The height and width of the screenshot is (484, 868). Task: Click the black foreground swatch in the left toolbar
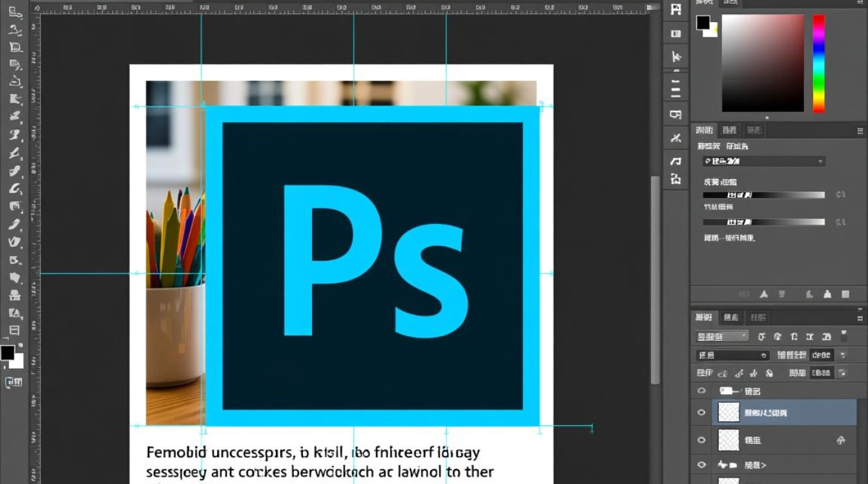(x=7, y=352)
